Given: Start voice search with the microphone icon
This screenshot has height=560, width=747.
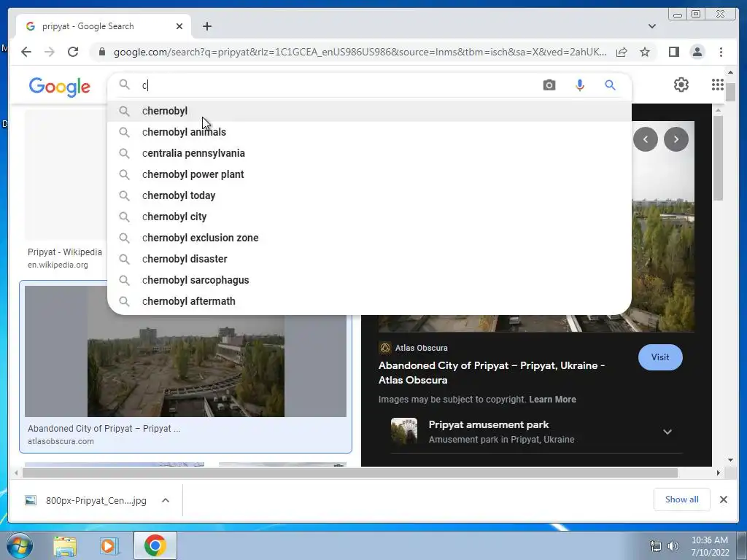Looking at the screenshot, I should (x=580, y=85).
